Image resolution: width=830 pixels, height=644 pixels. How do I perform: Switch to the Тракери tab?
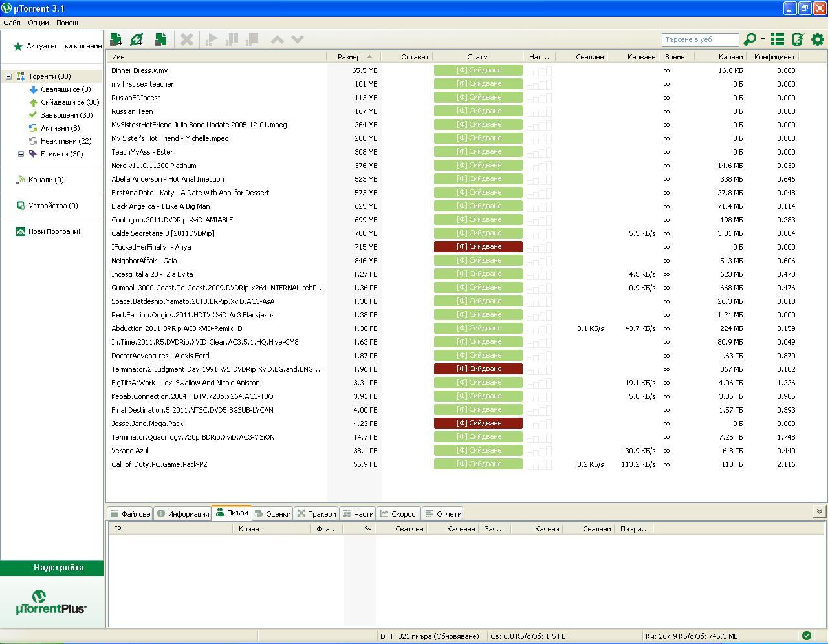coord(316,514)
